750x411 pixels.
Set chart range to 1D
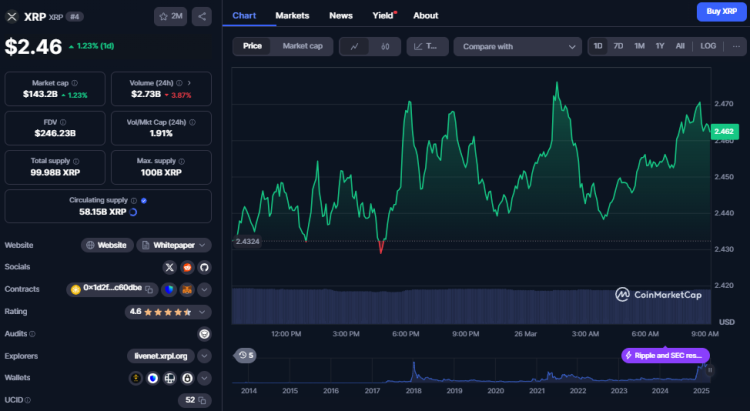598,46
